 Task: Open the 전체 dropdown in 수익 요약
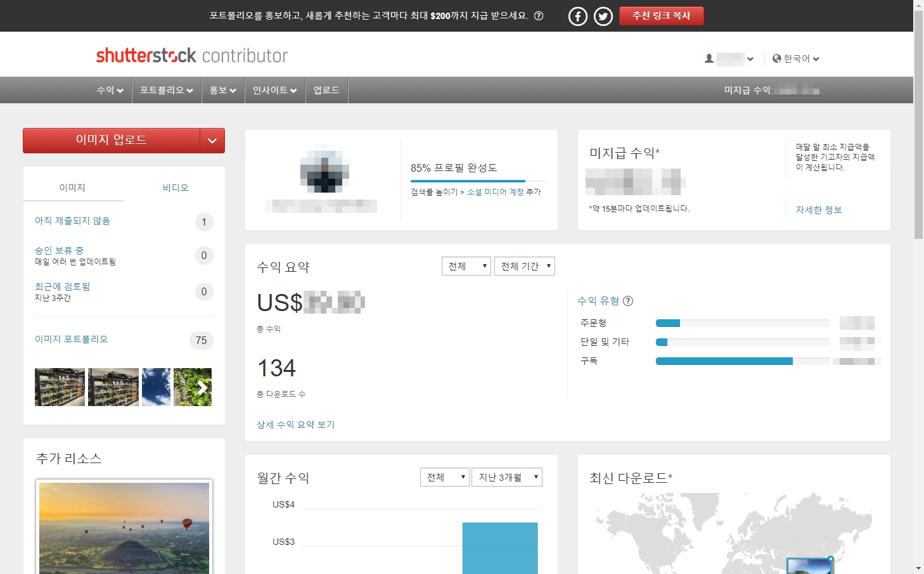[x=466, y=266]
